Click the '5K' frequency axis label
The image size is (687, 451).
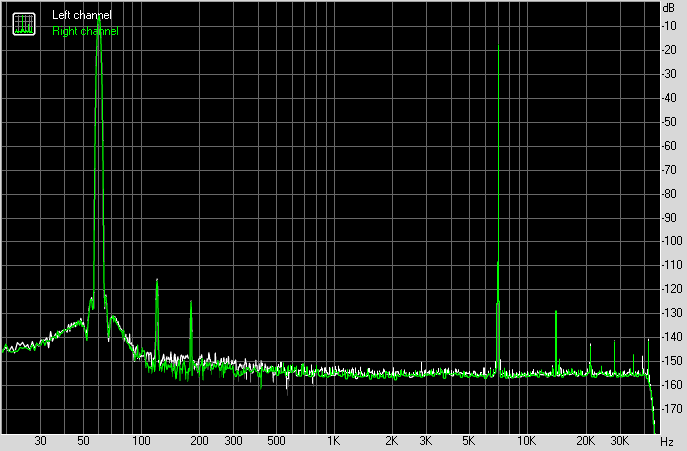click(468, 441)
